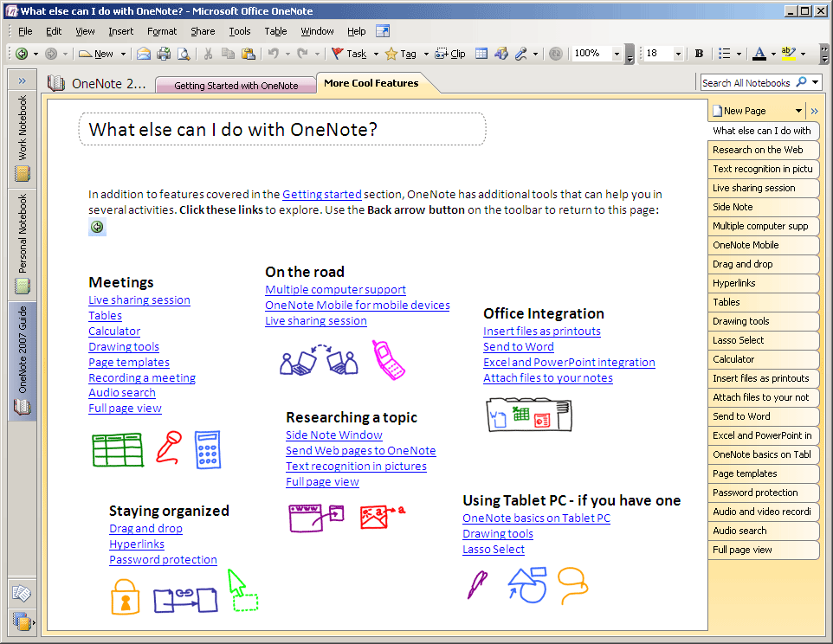833x644 pixels.
Task: Open Print Preview from toolbar
Action: [184, 54]
